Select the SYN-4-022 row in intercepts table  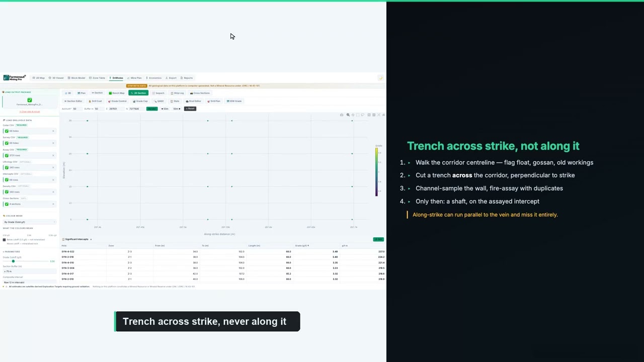[223, 251]
